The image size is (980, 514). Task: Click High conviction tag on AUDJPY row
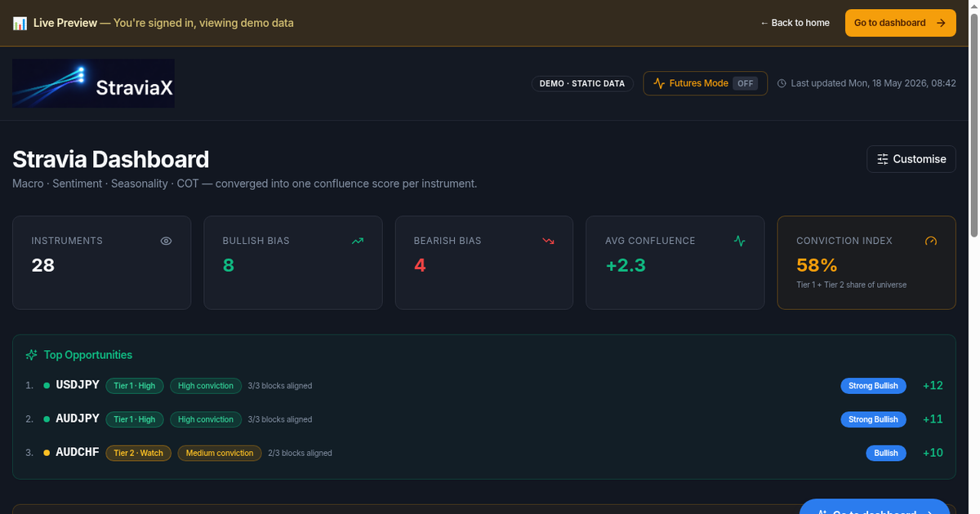(x=206, y=419)
